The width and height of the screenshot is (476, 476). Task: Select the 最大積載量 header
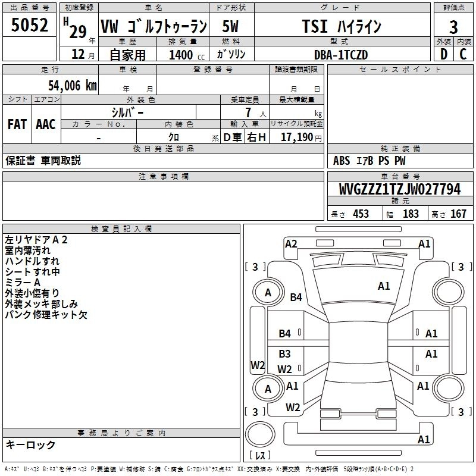(x=296, y=99)
